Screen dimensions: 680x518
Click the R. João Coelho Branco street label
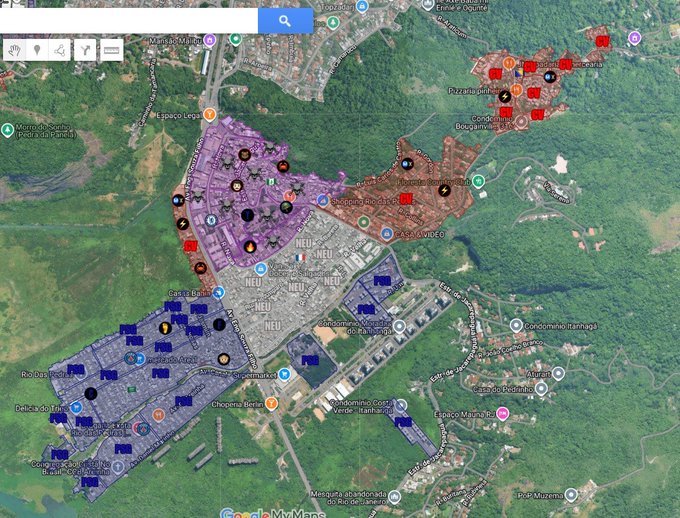[x=510, y=349]
